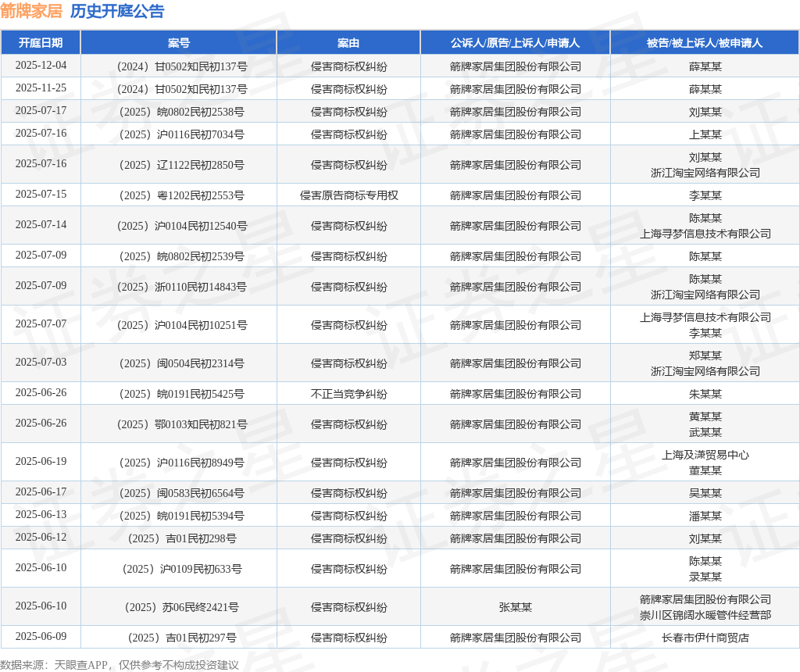
Task: Choose the date 2025-06-09
Action: tap(41, 637)
